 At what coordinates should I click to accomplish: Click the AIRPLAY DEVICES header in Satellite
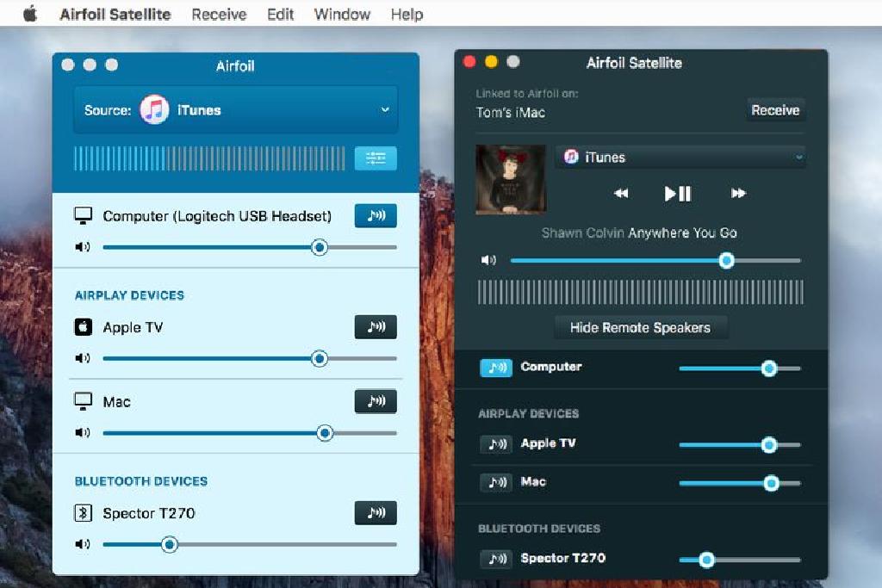click(x=528, y=414)
